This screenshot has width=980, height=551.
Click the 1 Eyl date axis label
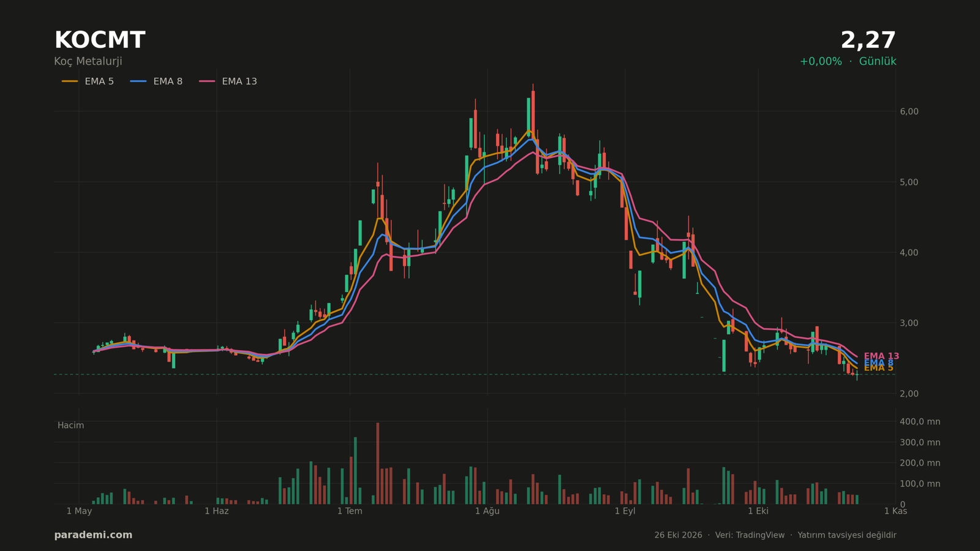coord(625,511)
